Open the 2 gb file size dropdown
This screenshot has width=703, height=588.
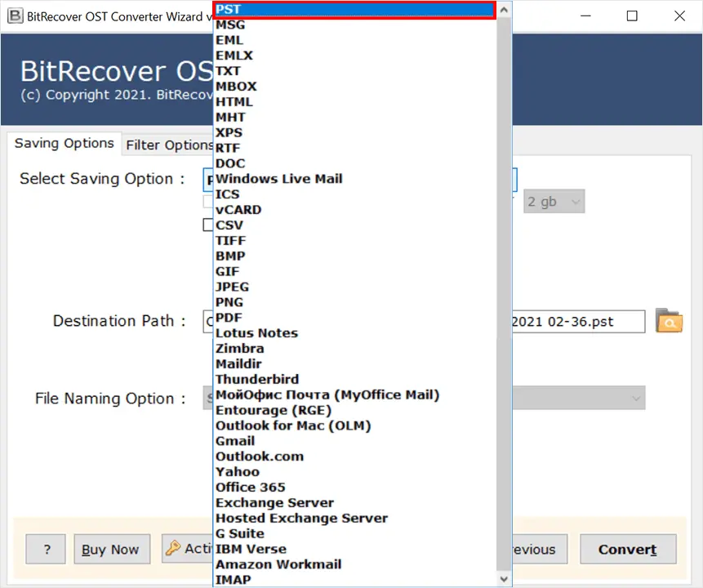(554, 201)
